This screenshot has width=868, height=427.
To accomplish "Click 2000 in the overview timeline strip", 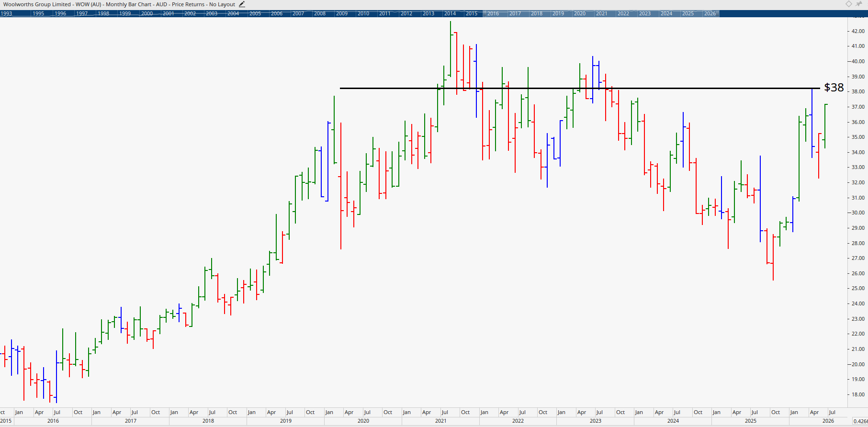I will pyautogui.click(x=147, y=14).
